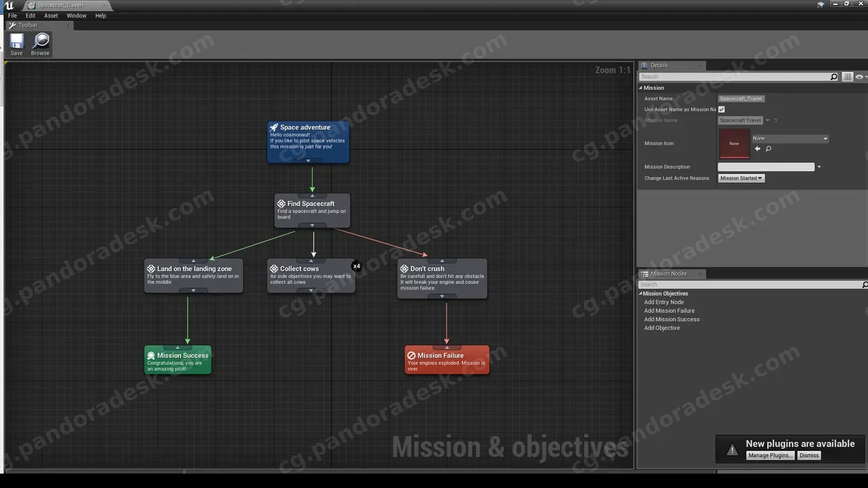Click the icon on Land on the landing zone node

pos(151,268)
